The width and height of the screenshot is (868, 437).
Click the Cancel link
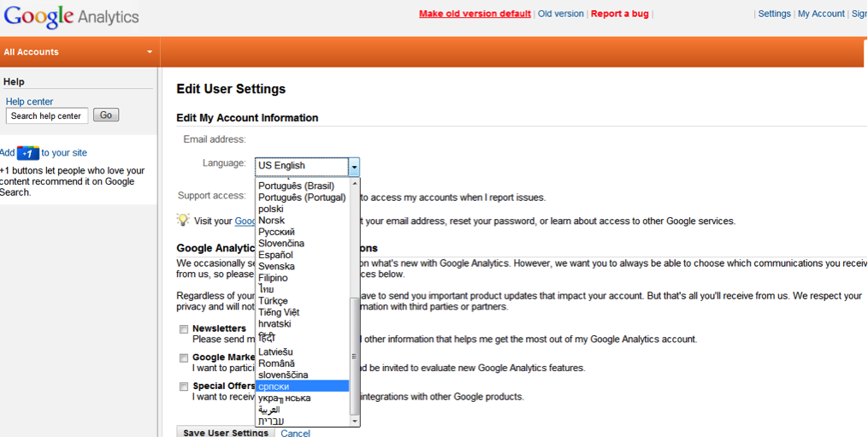coord(296,433)
